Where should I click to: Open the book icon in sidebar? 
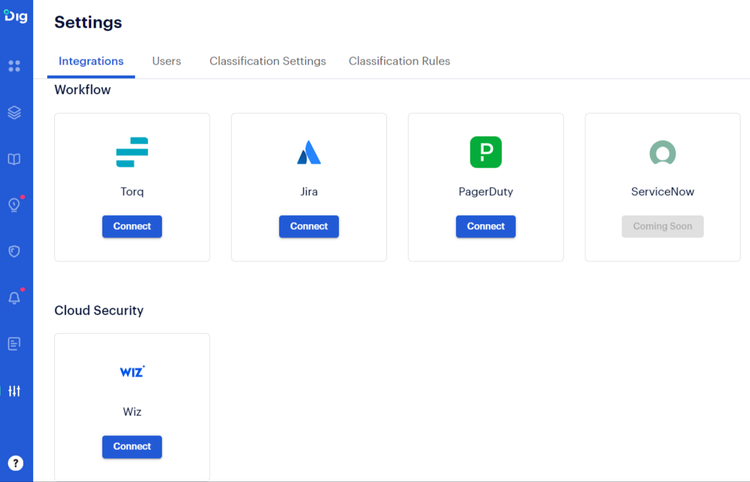[x=14, y=159]
